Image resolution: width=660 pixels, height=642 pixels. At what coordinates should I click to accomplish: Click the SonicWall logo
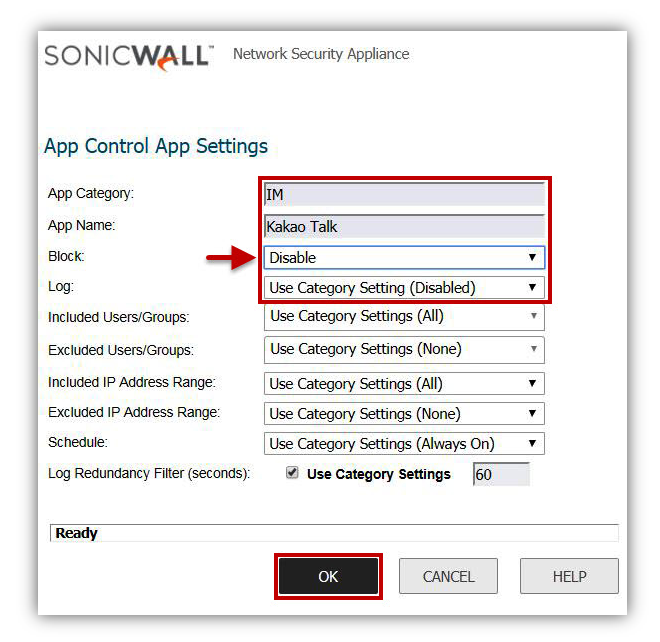128,55
